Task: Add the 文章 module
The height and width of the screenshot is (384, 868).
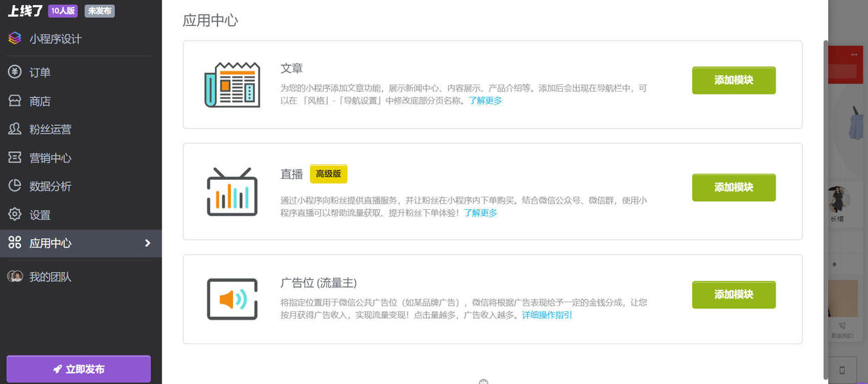Action: click(733, 80)
